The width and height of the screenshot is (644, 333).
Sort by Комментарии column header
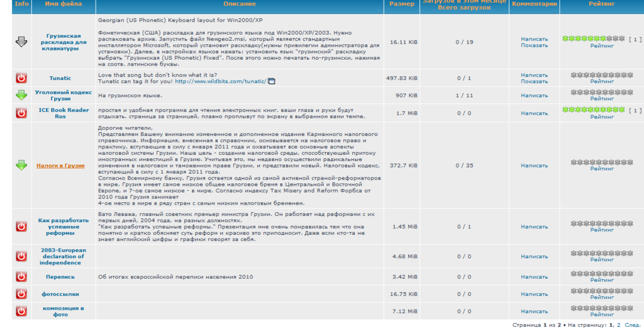click(x=535, y=4)
